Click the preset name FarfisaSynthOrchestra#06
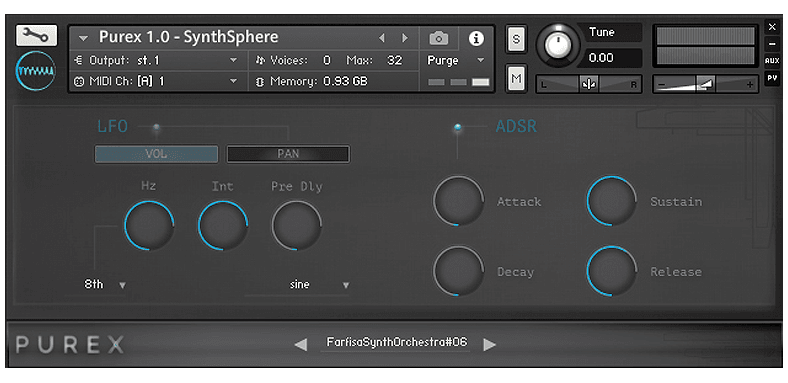This screenshot has width=788, height=383. pos(397,342)
